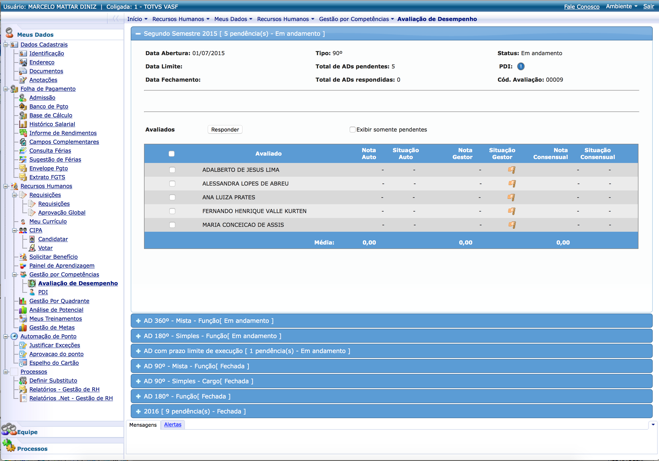The image size is (659, 461).
Task: Click the Fale Conosco link
Action: pos(582,6)
